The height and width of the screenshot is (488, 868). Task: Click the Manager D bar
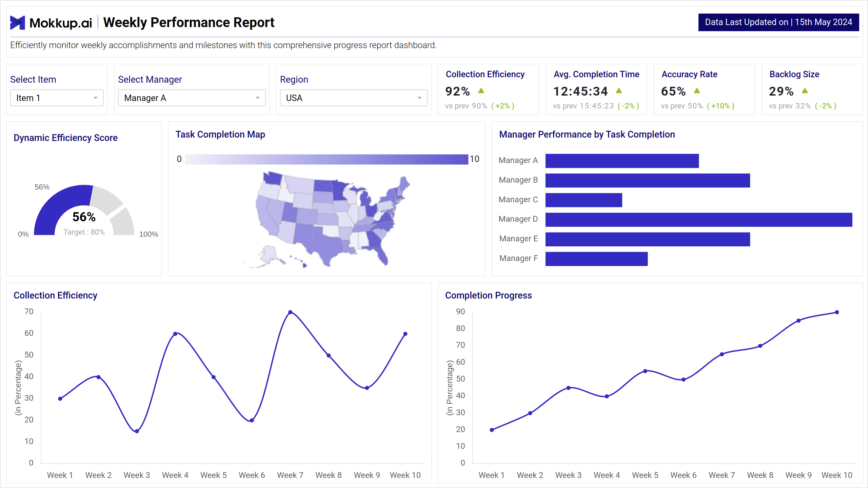click(x=699, y=220)
